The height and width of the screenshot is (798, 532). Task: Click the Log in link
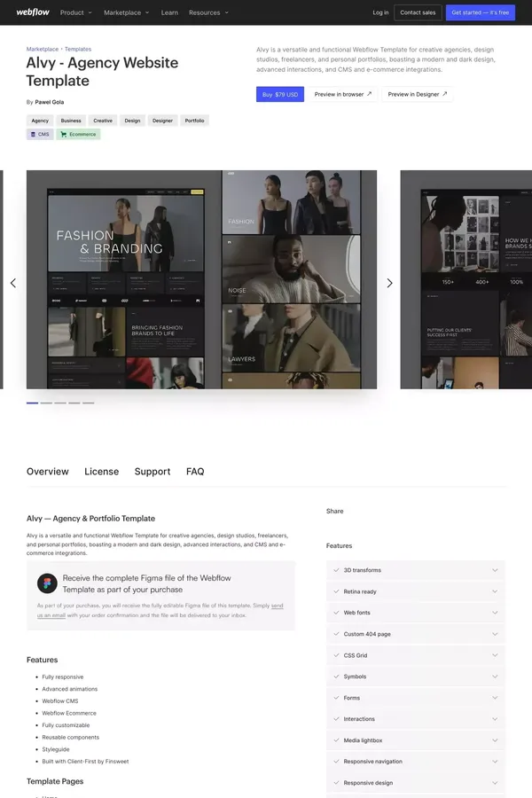coord(380,12)
